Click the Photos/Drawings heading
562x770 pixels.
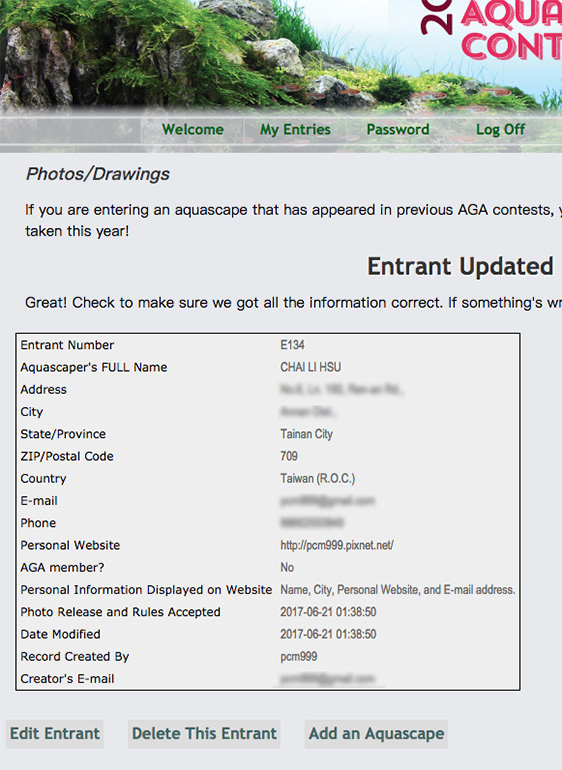(x=97, y=174)
